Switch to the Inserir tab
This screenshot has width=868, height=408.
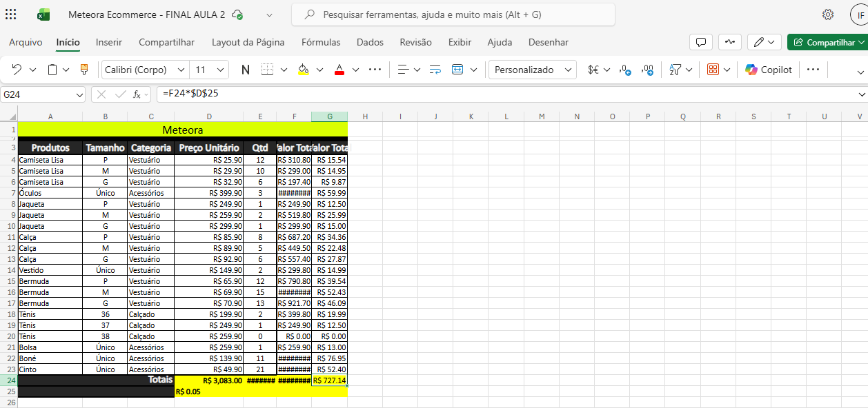(109, 42)
